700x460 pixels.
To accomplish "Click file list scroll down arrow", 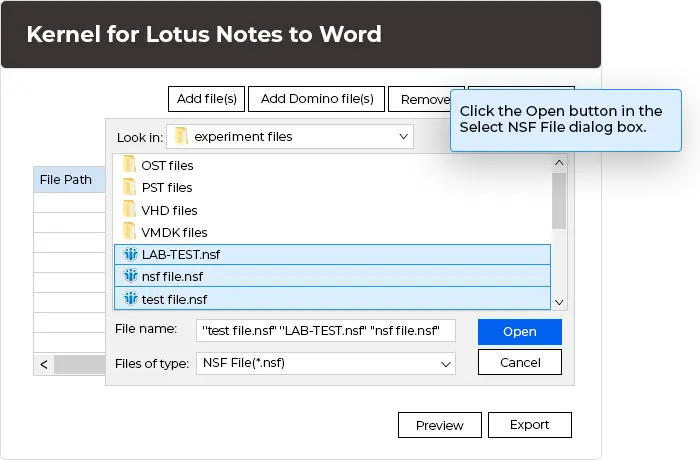I will tap(559, 302).
